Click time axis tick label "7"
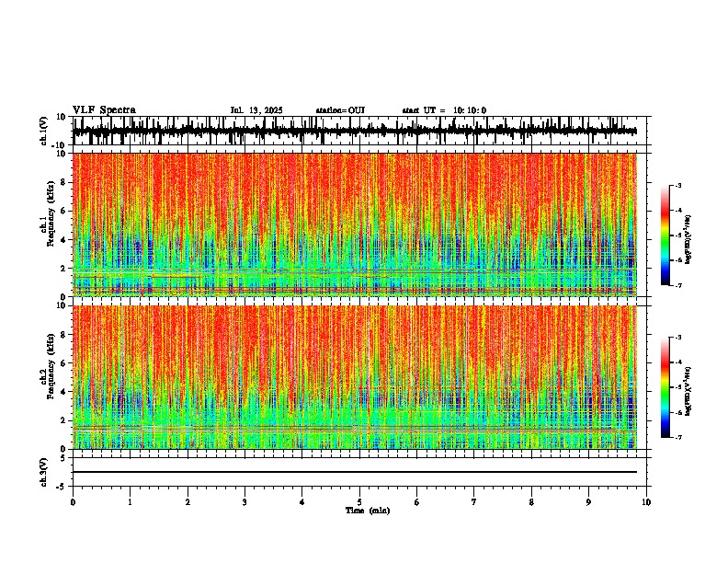The width and height of the screenshot is (728, 563). (x=474, y=502)
